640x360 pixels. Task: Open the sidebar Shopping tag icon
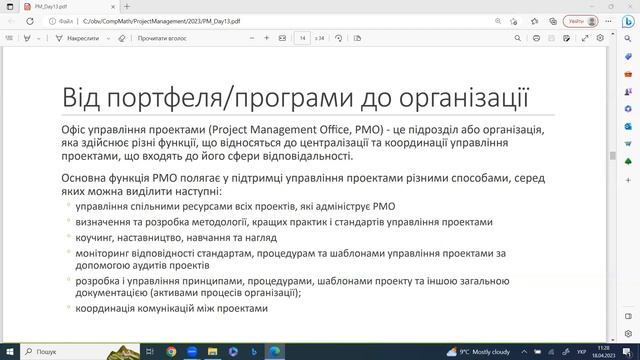[x=628, y=56]
